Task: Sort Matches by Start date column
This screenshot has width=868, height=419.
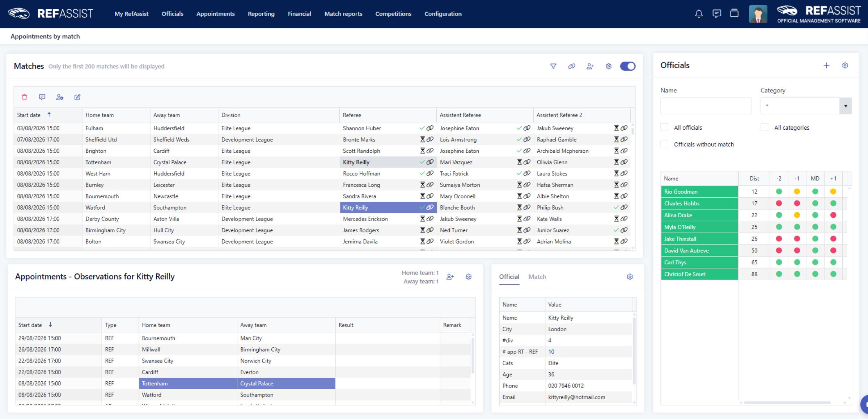Action: tap(29, 115)
